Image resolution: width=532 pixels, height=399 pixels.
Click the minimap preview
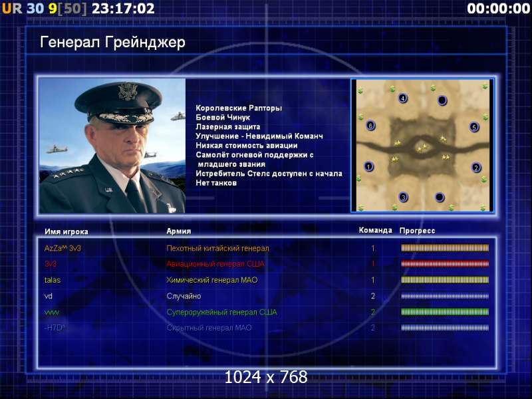pyautogui.click(x=422, y=146)
